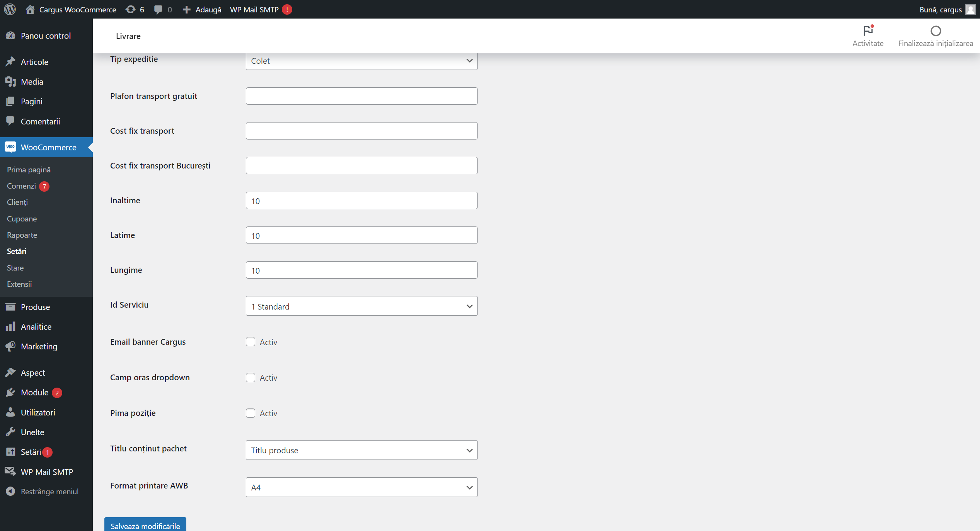The image size is (980, 531).
Task: Click the Setări sliders icon in sidebar
Action: click(10, 452)
